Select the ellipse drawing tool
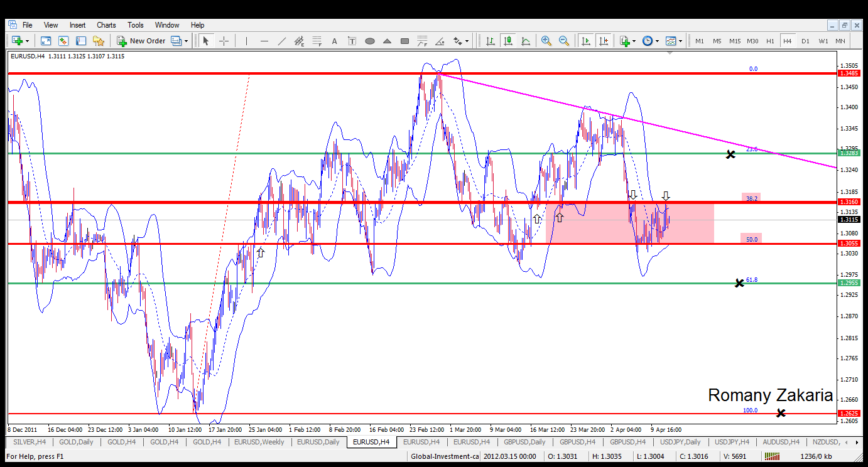This screenshot has height=467, width=868. click(x=370, y=41)
